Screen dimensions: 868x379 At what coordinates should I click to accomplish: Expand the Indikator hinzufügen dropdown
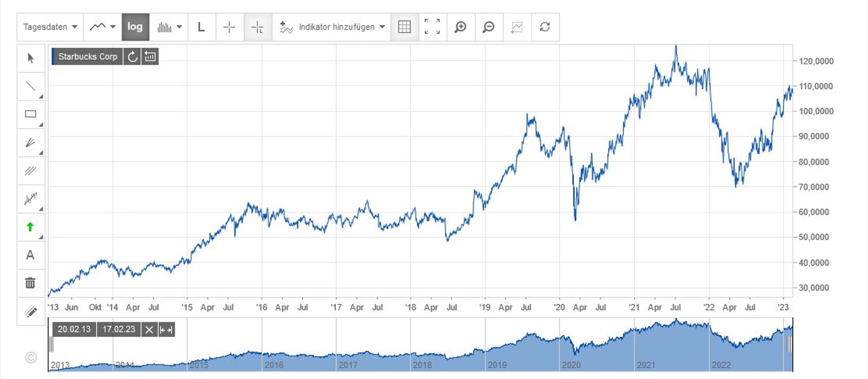pyautogui.click(x=332, y=27)
